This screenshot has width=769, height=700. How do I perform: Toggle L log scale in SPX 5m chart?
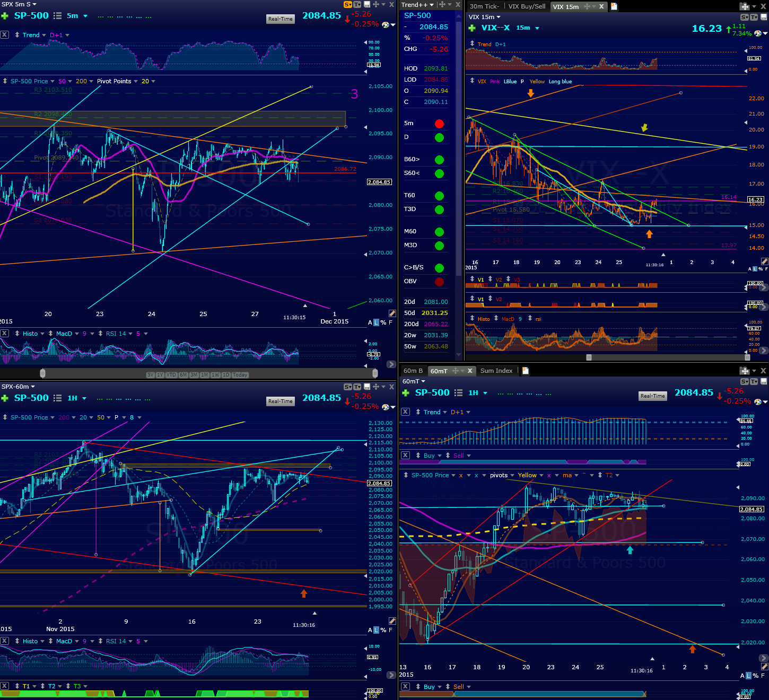(377, 322)
